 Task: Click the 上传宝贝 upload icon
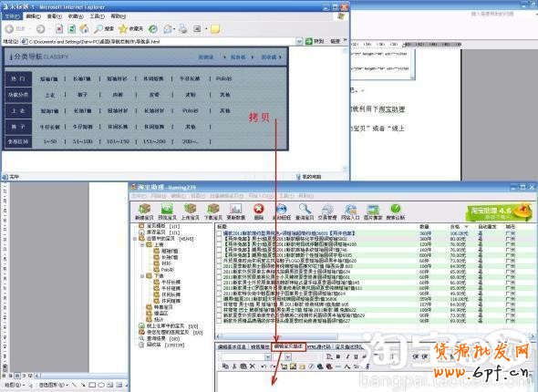[x=190, y=211]
